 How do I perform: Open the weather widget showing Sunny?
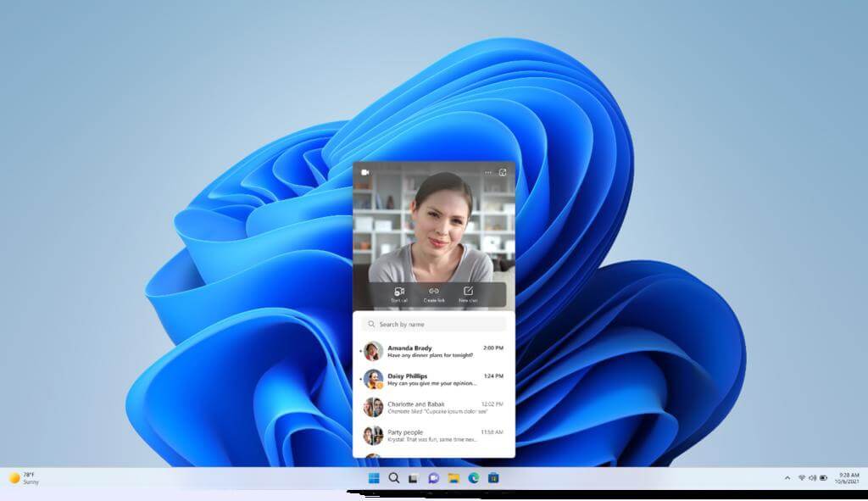pyautogui.click(x=24, y=478)
